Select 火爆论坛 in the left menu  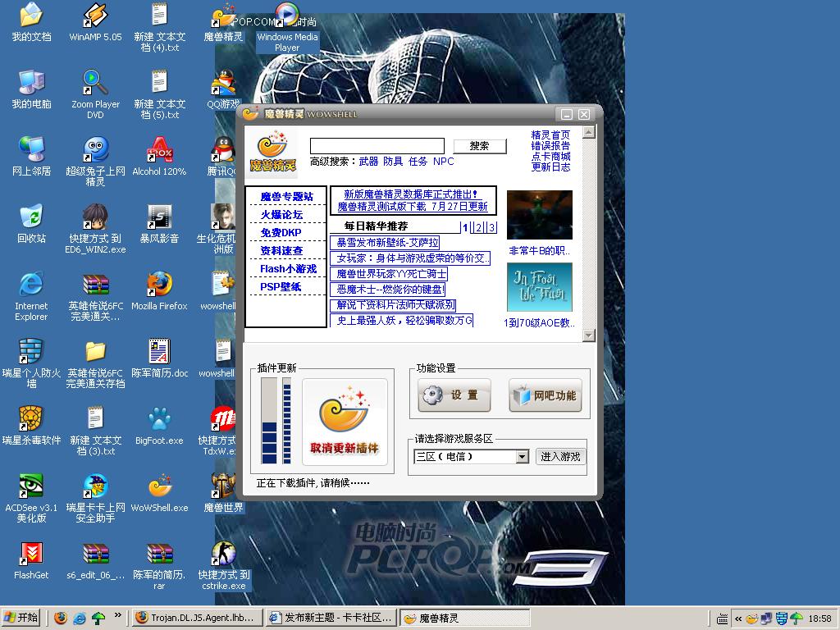point(281,215)
